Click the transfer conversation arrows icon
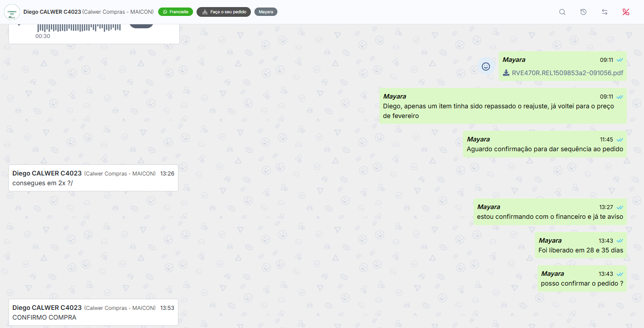The image size is (644, 328). coord(605,12)
